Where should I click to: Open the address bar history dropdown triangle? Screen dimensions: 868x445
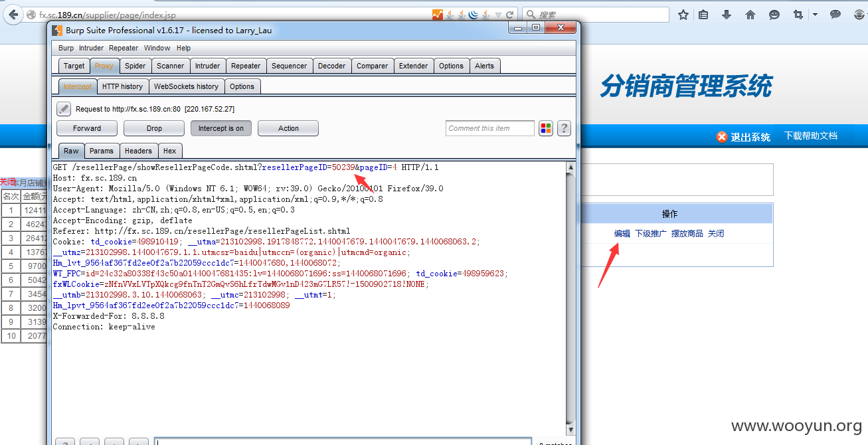click(x=499, y=15)
